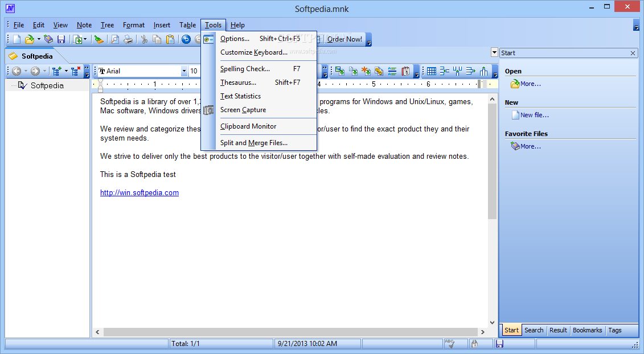
Task: Open the font name dropdown showing Arial
Action: (x=184, y=71)
